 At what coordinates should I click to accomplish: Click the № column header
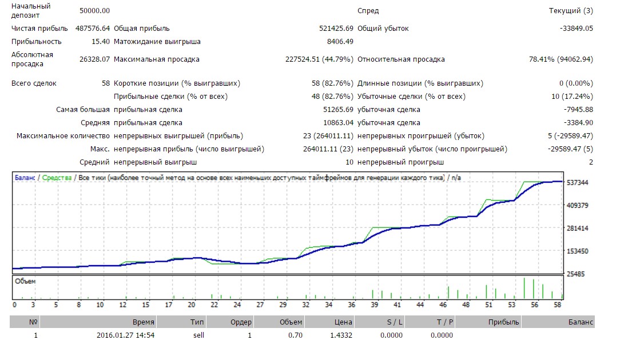click(x=33, y=322)
